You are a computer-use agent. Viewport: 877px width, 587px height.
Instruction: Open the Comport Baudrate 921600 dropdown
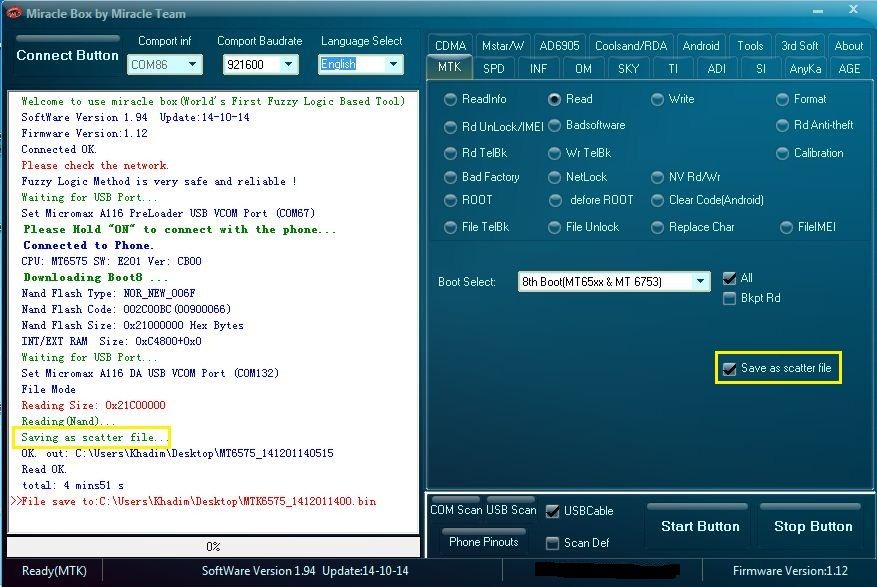point(288,64)
